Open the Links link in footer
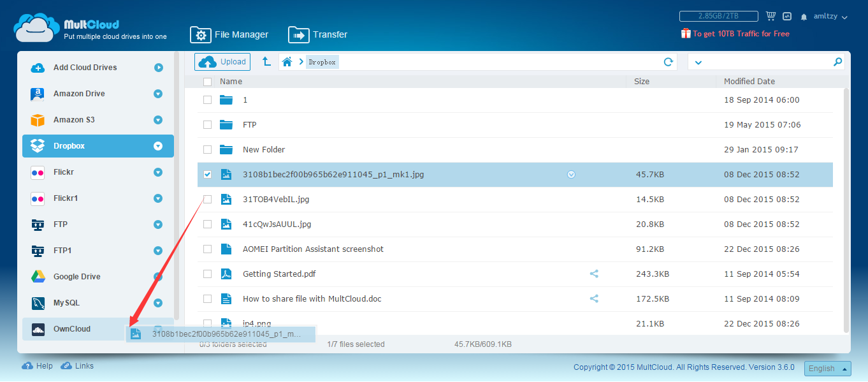Viewport: 868px width, 382px height. (x=77, y=366)
